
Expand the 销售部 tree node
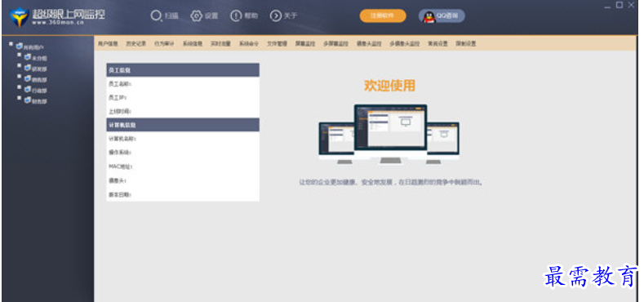pyautogui.click(x=20, y=76)
